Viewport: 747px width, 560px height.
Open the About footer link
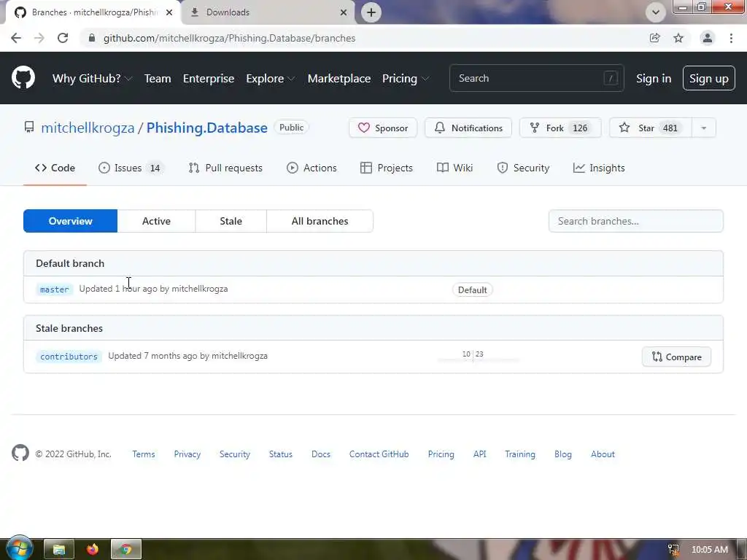tap(603, 454)
